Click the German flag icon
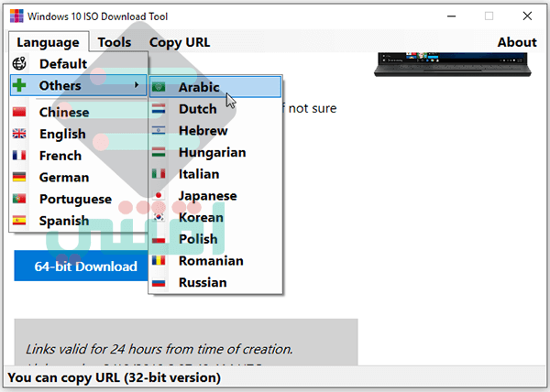This screenshot has height=392, width=550. (x=19, y=177)
